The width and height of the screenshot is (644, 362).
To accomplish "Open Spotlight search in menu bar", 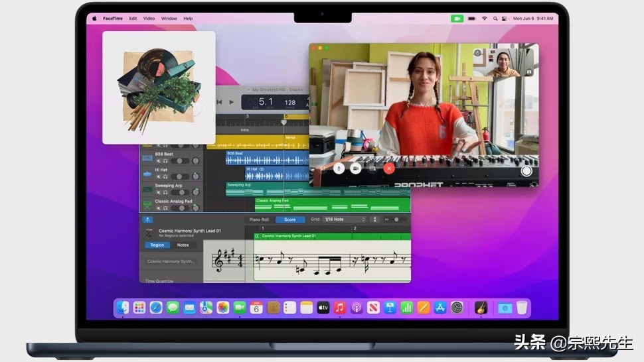I will tap(495, 19).
